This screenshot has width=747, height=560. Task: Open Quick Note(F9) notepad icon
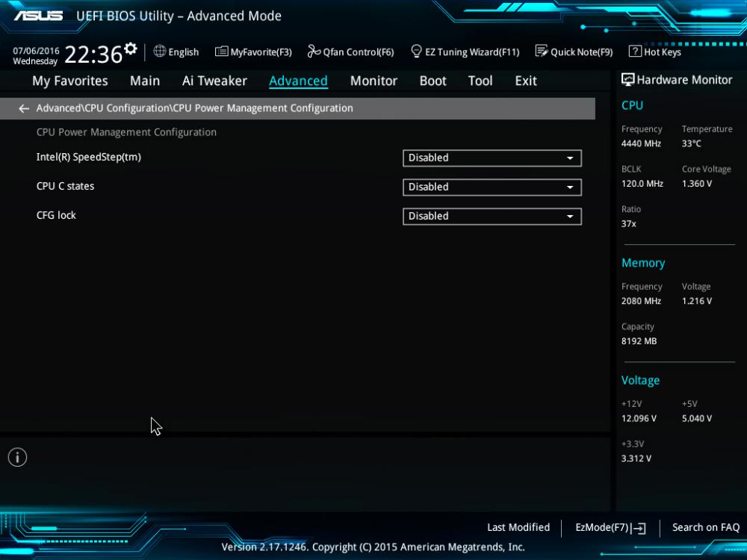(542, 52)
